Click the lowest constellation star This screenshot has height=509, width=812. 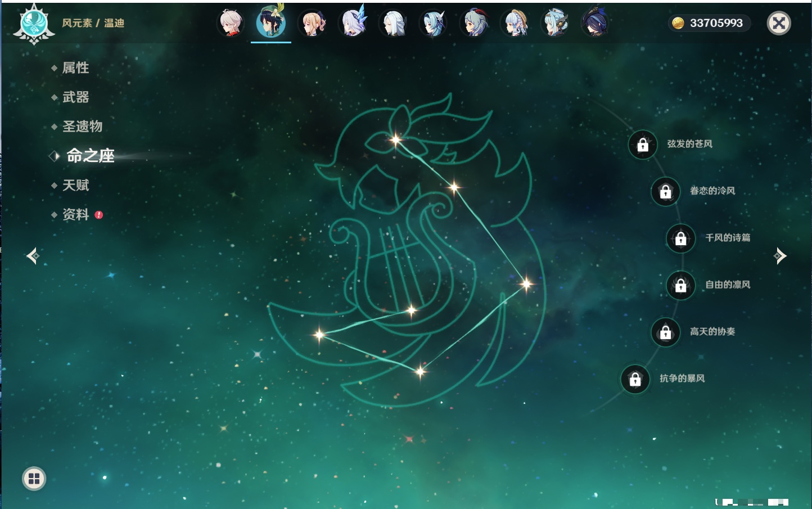pos(420,371)
